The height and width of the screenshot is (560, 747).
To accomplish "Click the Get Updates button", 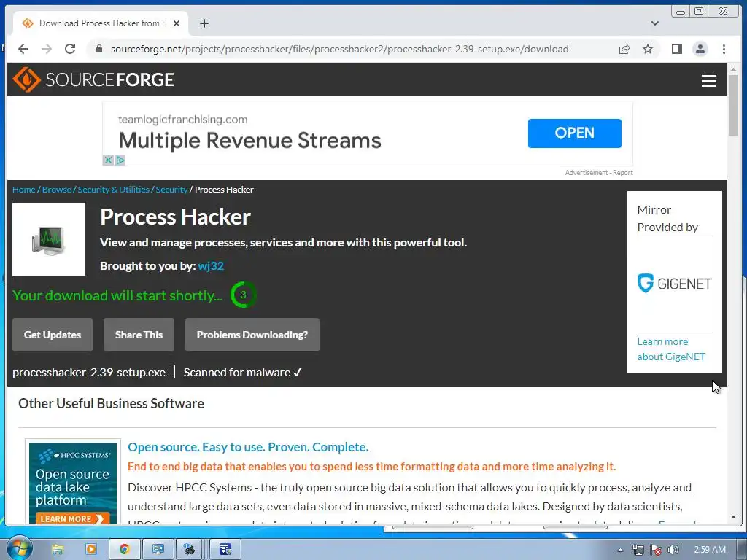I will (x=53, y=335).
